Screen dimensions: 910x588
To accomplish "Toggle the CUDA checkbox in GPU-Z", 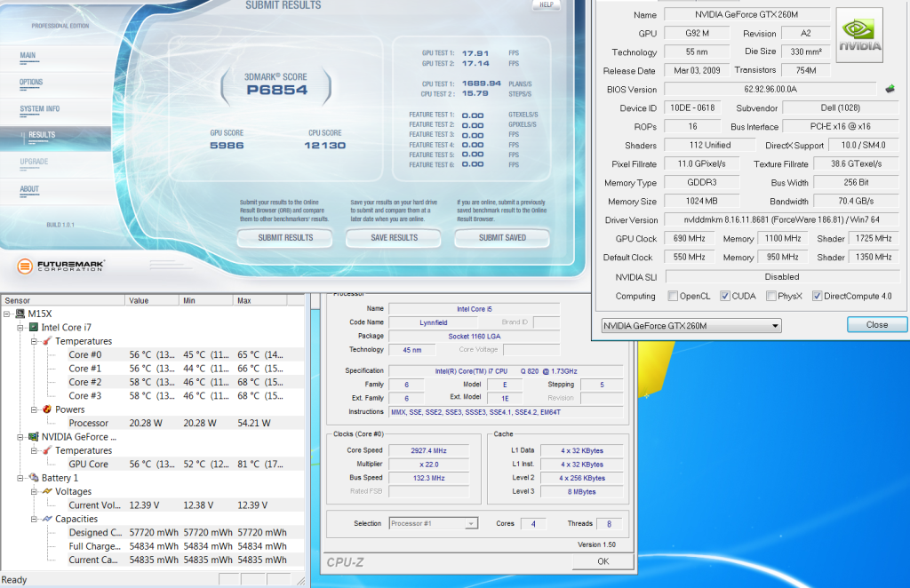I will (725, 296).
